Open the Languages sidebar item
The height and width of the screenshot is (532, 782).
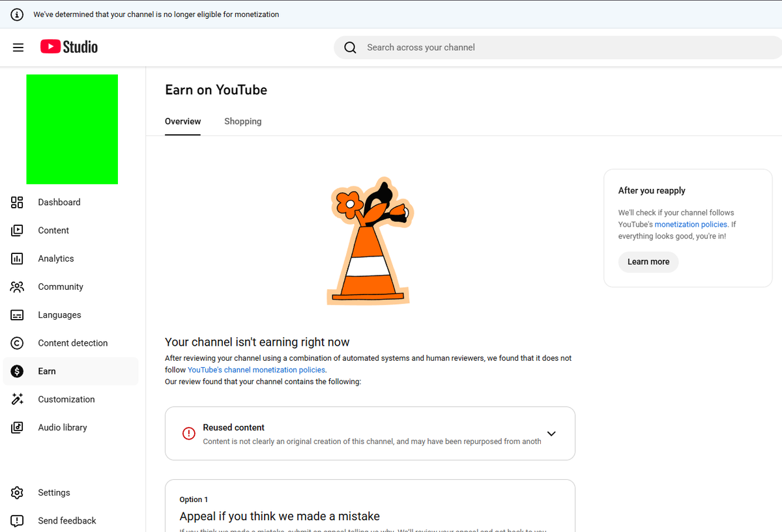(70, 315)
